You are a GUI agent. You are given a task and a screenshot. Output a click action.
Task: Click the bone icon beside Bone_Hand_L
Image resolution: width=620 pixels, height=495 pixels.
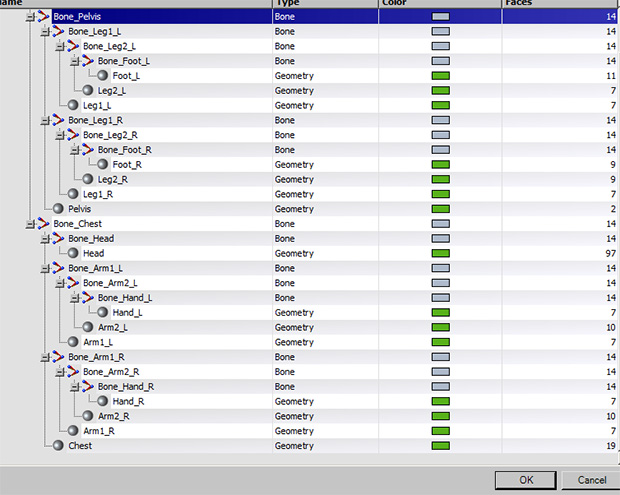(x=87, y=297)
